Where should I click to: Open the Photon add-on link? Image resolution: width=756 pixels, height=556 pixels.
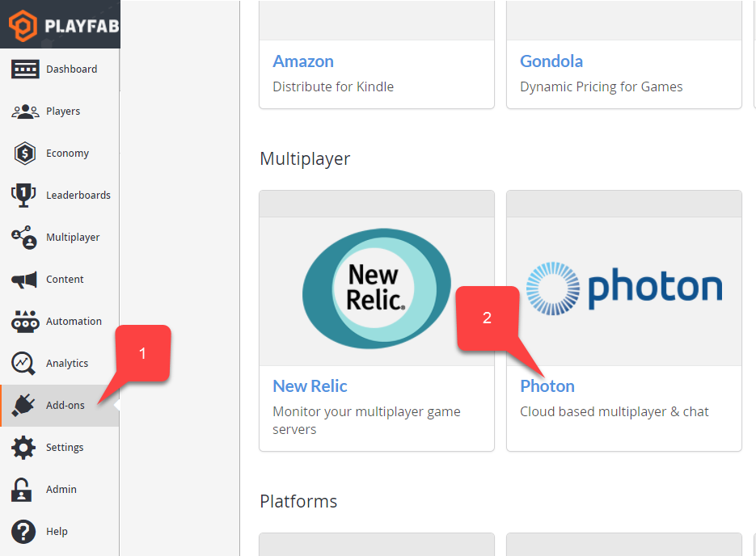(x=547, y=386)
